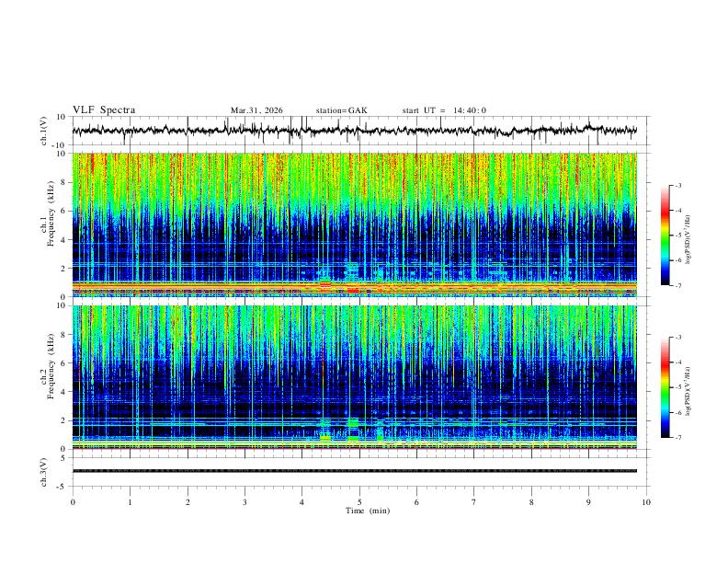Click the "-5" label on ch.2 color bar

tap(677, 387)
